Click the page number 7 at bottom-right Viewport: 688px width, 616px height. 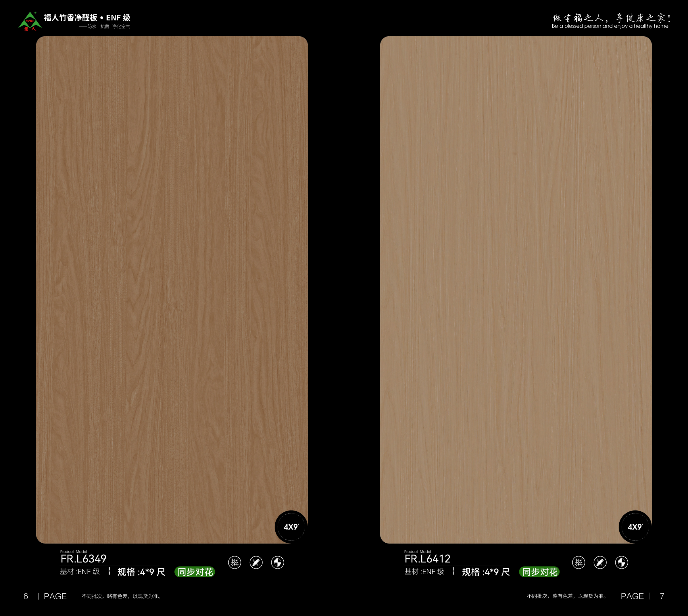(662, 596)
